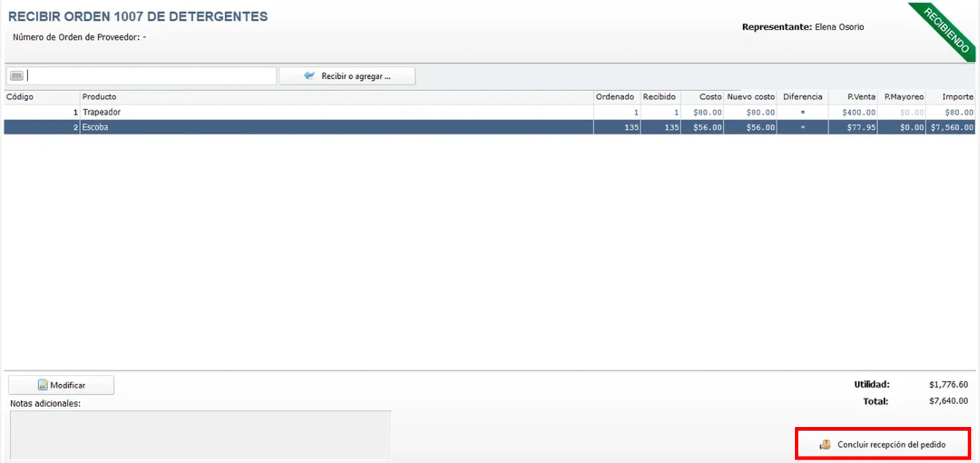Click the Recibido quantity 135 for Escoba
Image resolution: width=980 pixels, height=463 pixels.
[x=671, y=127]
